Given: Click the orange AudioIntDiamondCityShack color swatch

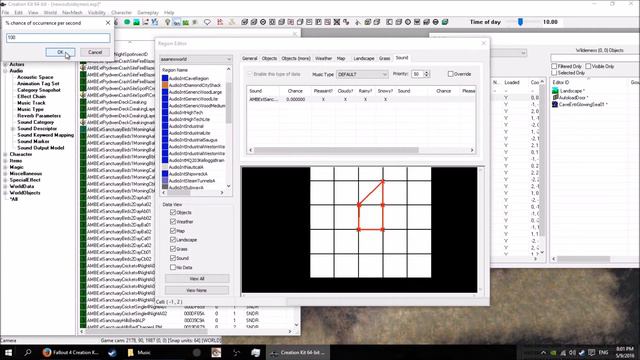Looking at the screenshot, I should click(x=165, y=85).
